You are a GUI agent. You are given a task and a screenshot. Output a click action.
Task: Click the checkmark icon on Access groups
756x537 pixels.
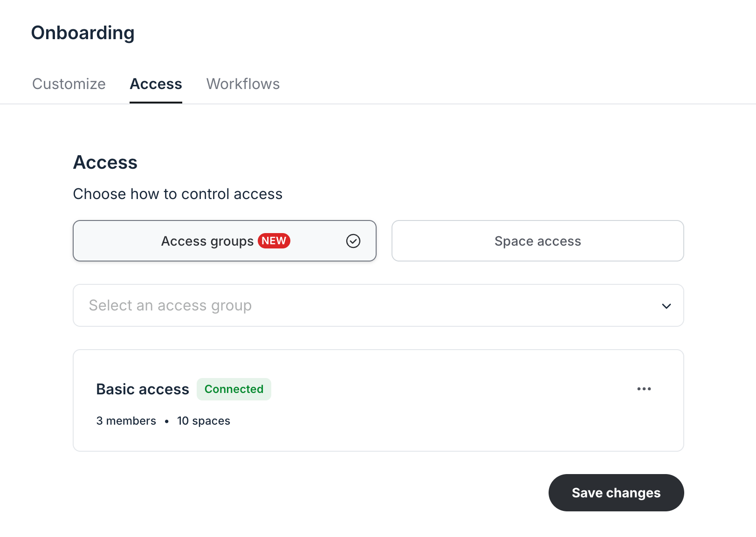[x=354, y=241]
